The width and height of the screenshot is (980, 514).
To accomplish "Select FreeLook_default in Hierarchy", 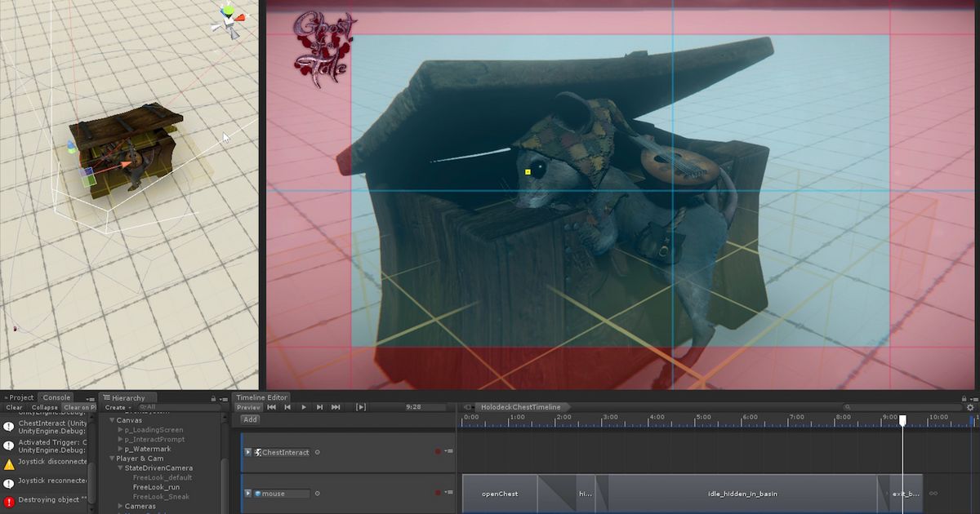I will click(x=163, y=478).
